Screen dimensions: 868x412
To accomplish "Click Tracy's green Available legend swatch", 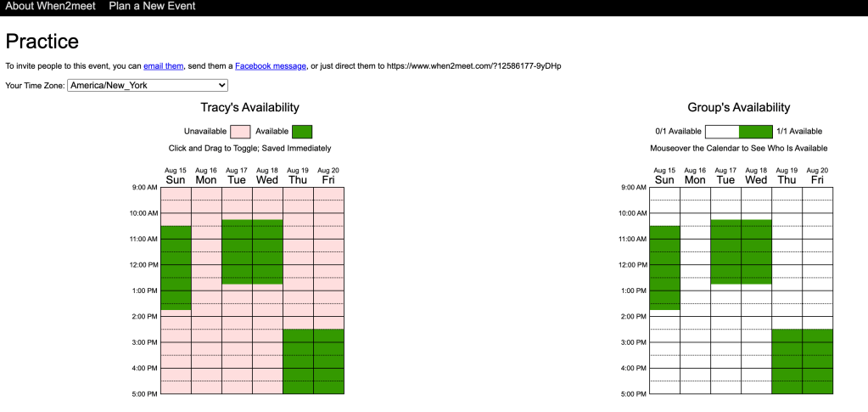I will tap(302, 132).
